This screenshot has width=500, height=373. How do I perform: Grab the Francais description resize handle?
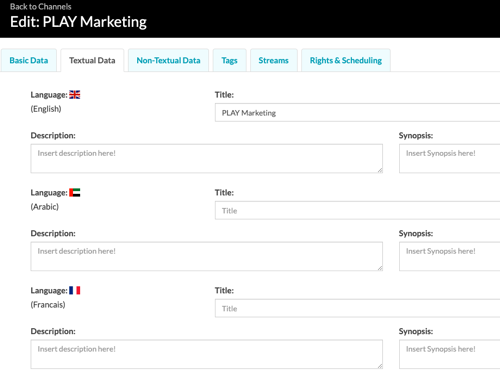tap(380, 366)
